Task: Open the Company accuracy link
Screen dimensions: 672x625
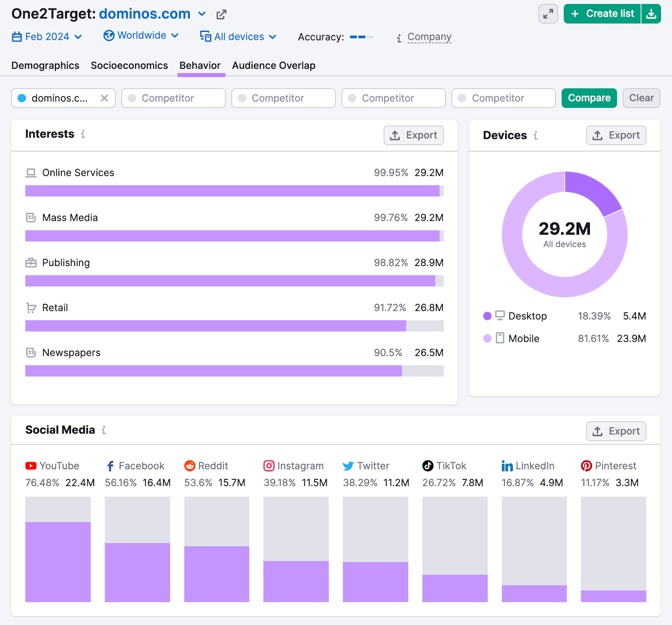Action: point(429,37)
